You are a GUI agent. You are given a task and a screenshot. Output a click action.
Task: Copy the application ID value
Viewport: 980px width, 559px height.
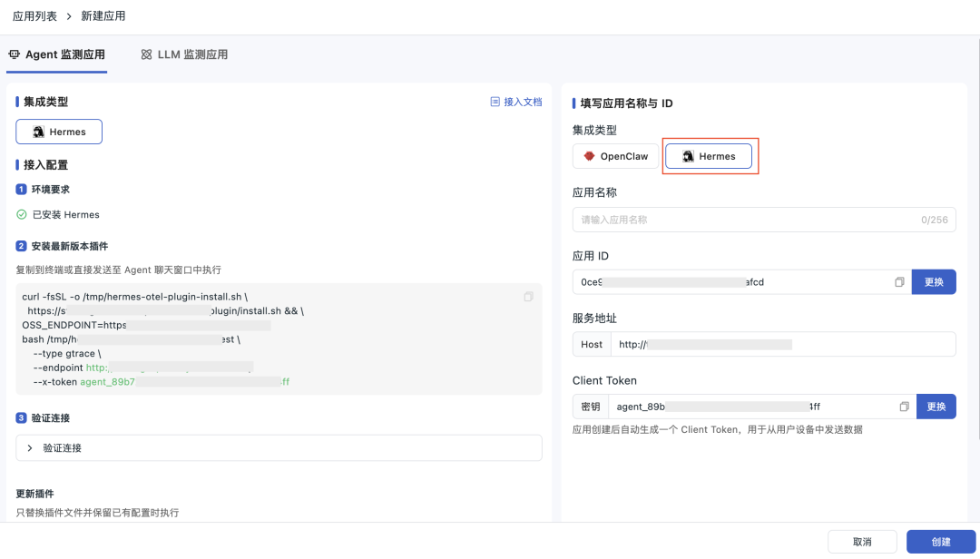click(899, 282)
